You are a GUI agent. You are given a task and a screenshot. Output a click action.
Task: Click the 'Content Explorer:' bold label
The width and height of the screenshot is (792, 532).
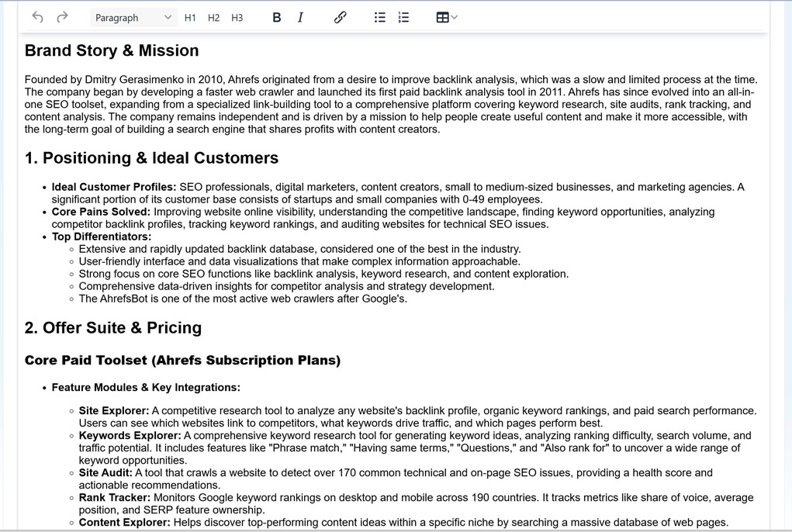point(124,523)
